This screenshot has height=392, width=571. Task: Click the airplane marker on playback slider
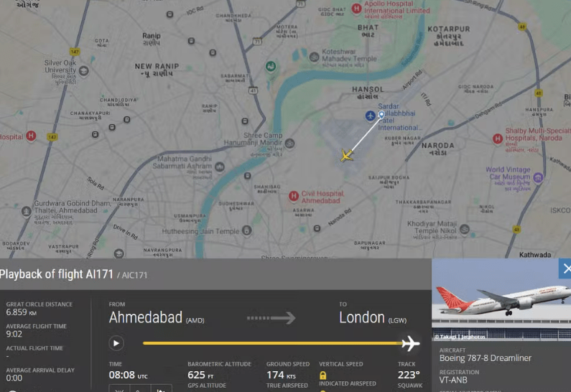(410, 343)
